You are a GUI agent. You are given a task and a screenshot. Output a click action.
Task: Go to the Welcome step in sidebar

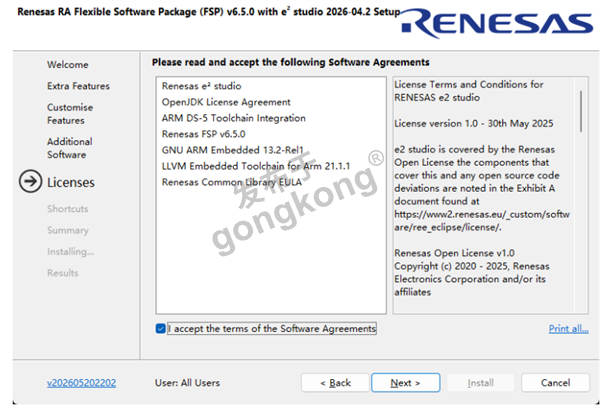click(x=68, y=65)
